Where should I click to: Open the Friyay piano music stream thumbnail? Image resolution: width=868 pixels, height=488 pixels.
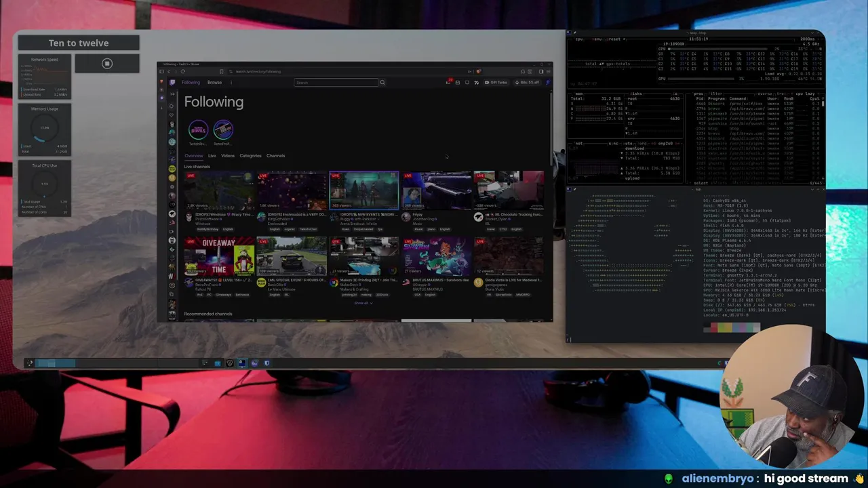click(437, 190)
